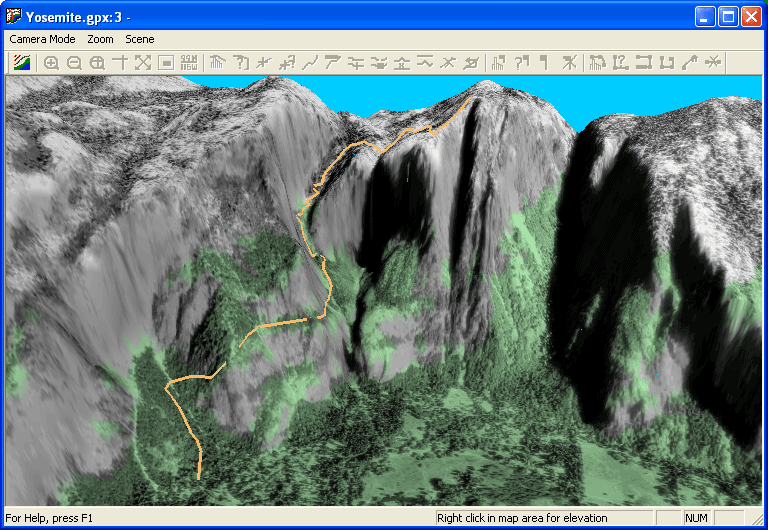Click the diagonal arrow icon near the toolbar end
768x530 pixels.
689,62
